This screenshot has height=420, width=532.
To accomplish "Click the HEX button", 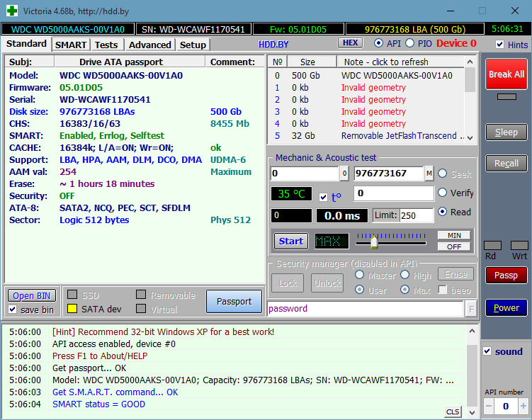I will [x=350, y=42].
